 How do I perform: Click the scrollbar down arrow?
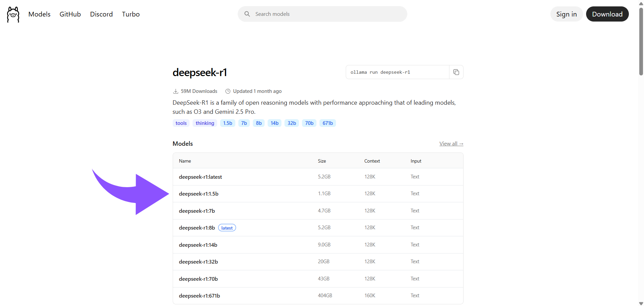[x=641, y=303]
